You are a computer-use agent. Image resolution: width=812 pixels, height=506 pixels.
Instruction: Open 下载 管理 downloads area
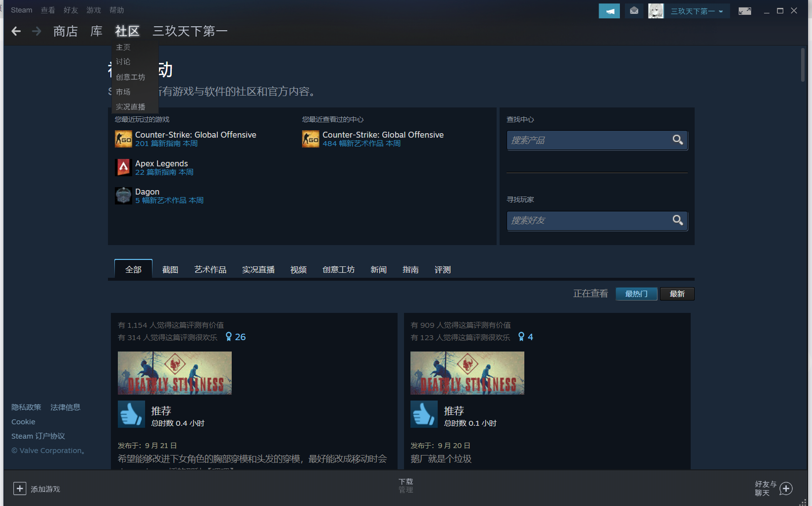tap(406, 486)
